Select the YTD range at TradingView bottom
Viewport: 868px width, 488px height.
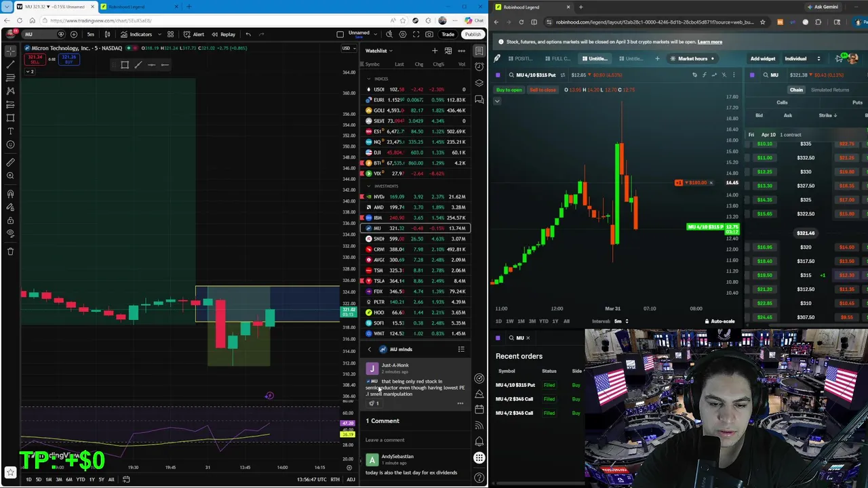[x=81, y=479]
